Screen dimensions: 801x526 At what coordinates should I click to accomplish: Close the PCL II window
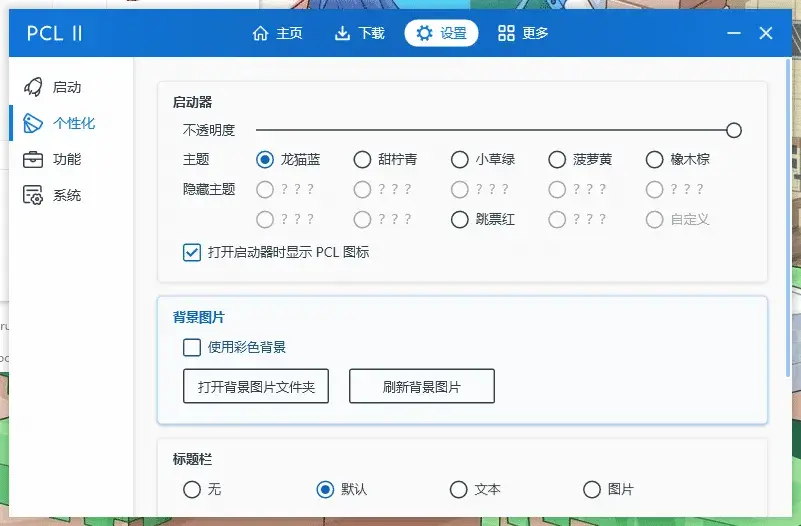[766, 33]
